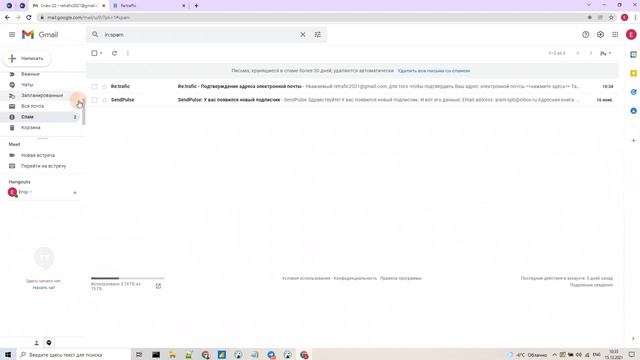The image size is (640, 360).
Task: Open the Re:trafic email subject line
Action: click(240, 87)
